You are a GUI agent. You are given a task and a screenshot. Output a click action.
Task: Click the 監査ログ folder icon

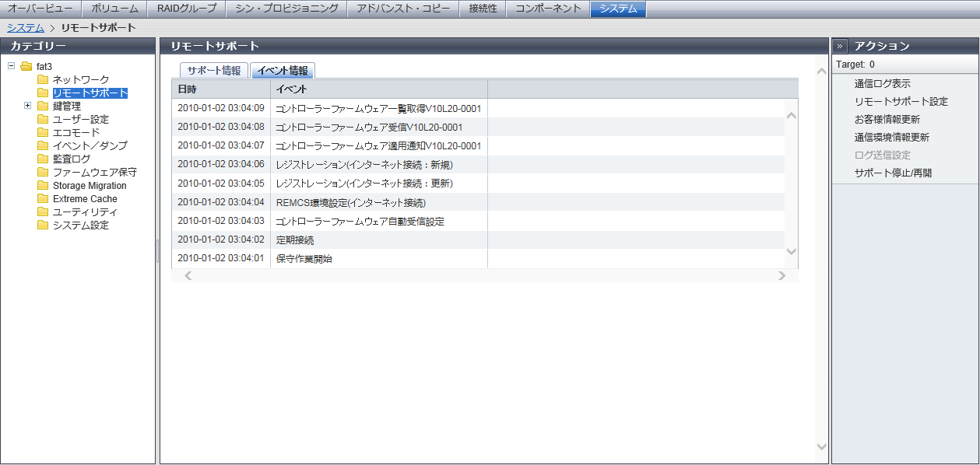[43, 159]
